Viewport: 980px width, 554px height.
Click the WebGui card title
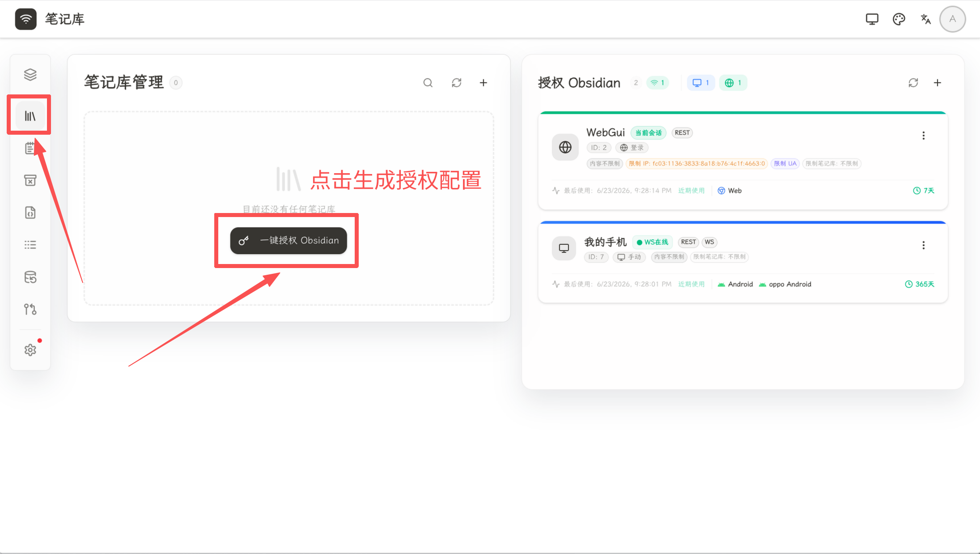tap(606, 132)
